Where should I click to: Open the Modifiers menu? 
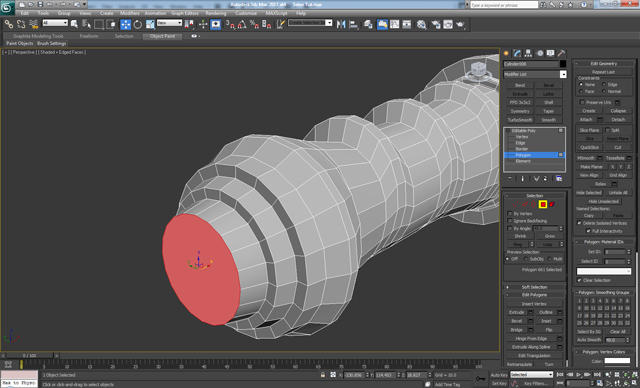point(130,13)
